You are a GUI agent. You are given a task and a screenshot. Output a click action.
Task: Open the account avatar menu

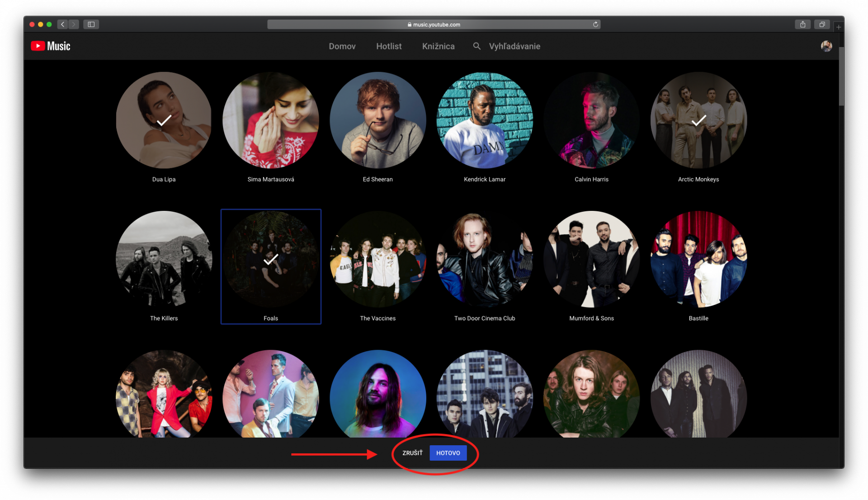coord(826,46)
